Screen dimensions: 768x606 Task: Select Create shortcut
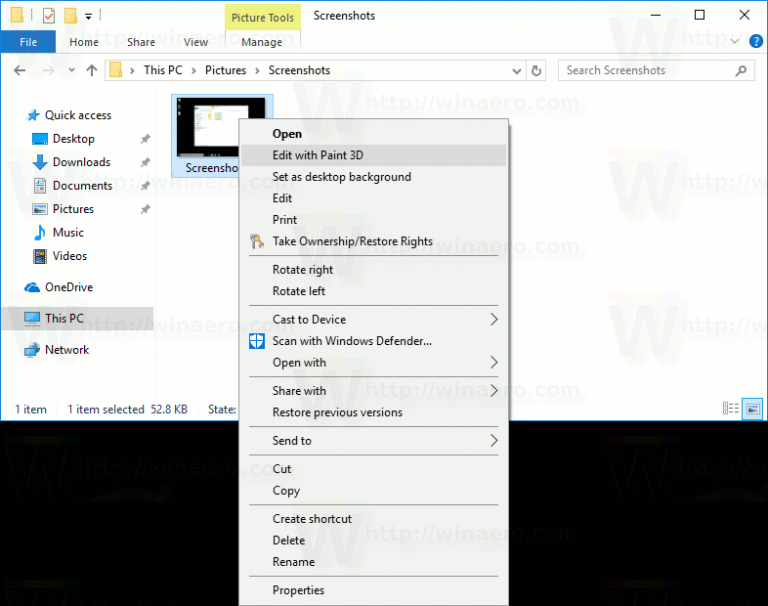374,519
